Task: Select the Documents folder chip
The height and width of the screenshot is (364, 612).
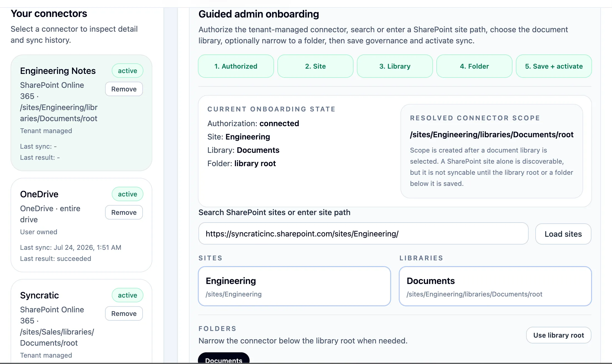Action: click(224, 358)
